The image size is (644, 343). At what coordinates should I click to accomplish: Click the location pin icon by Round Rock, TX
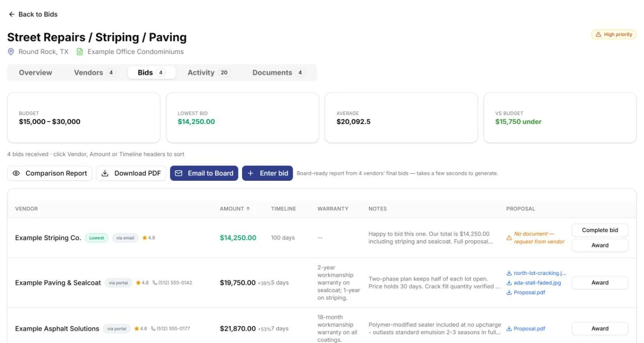click(x=11, y=52)
